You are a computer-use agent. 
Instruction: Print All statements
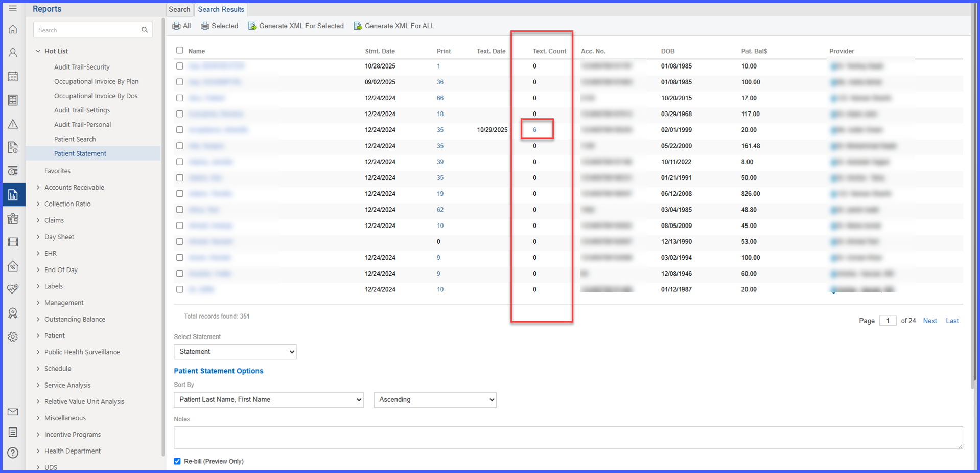click(181, 26)
